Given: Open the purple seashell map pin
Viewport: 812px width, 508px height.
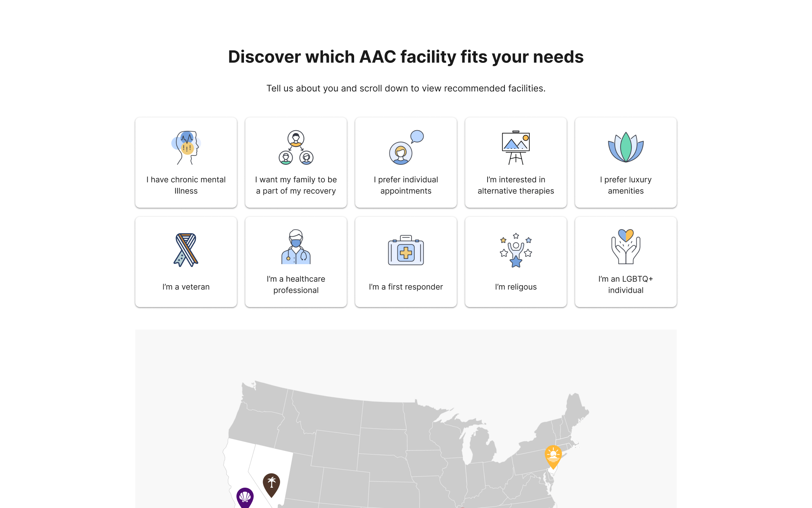Looking at the screenshot, I should (245, 497).
